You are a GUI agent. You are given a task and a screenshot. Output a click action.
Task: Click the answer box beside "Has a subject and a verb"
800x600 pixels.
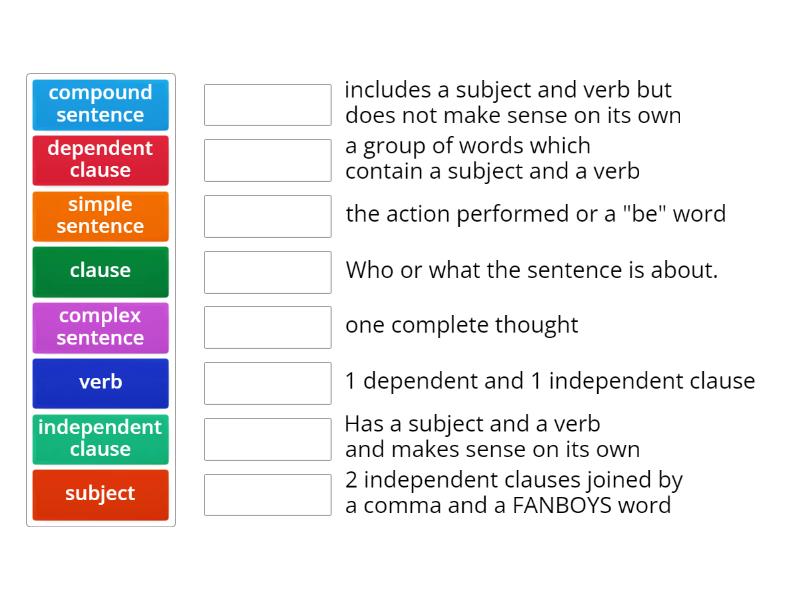tap(267, 437)
